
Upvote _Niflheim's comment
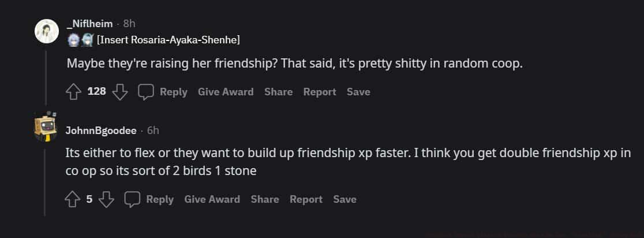[x=73, y=92]
